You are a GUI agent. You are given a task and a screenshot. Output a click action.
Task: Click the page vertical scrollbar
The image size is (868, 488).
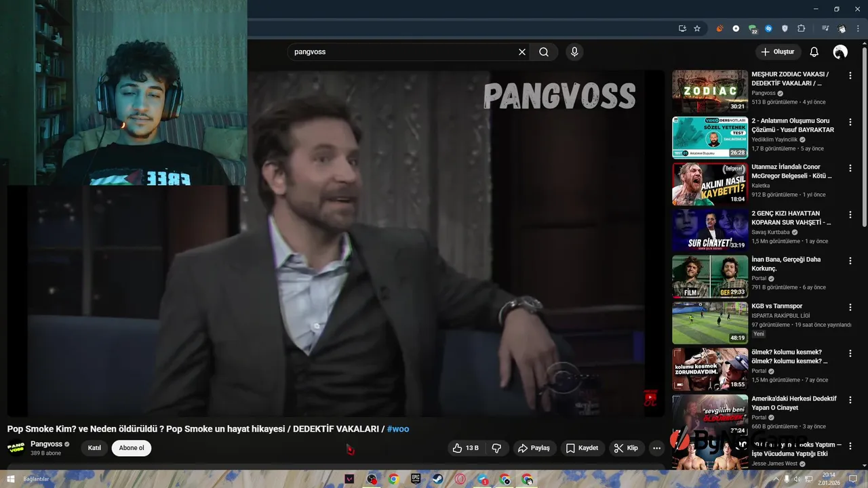(x=864, y=136)
